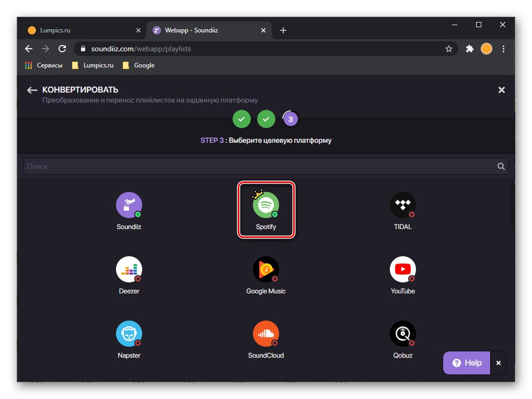Image resolution: width=532 pixels, height=399 pixels.
Task: Go back with the Конвертировать arrow
Action: [x=32, y=90]
